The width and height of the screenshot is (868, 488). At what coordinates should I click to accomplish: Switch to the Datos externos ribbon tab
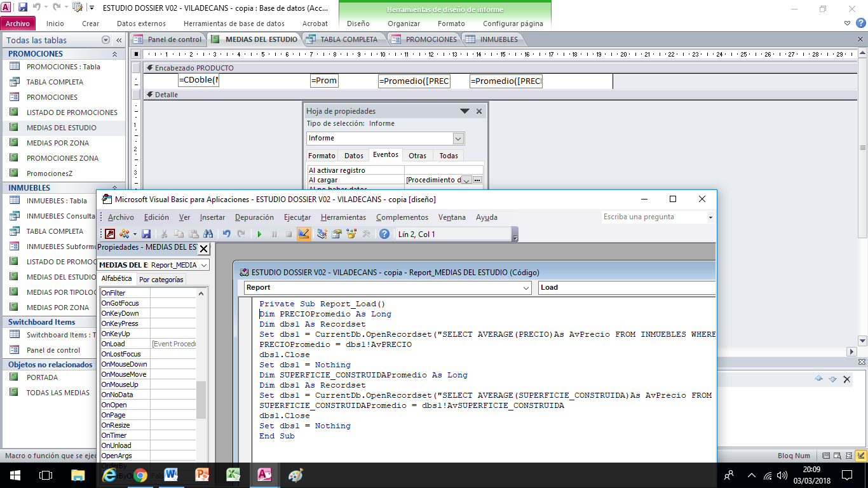pos(141,24)
